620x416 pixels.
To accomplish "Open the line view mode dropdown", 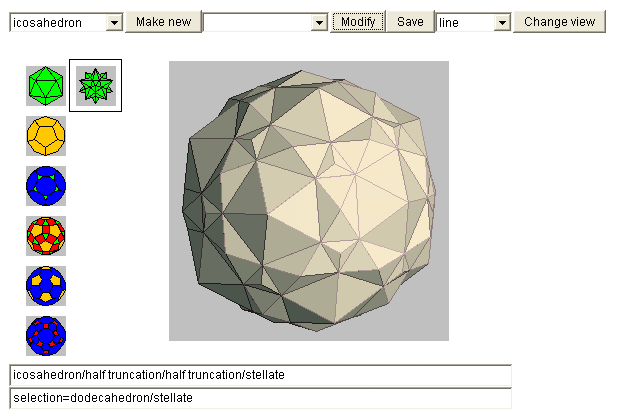I will 473,22.
